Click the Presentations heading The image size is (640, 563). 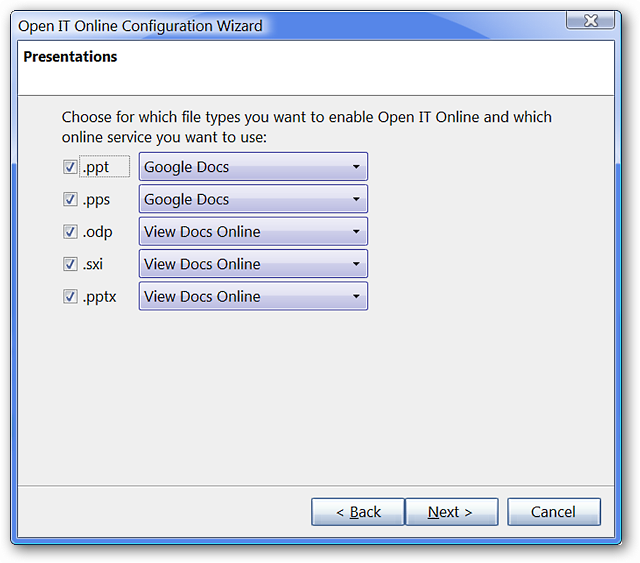click(70, 57)
